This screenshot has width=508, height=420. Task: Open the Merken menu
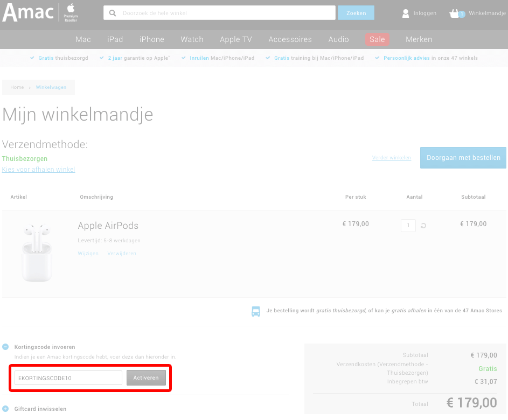point(419,39)
